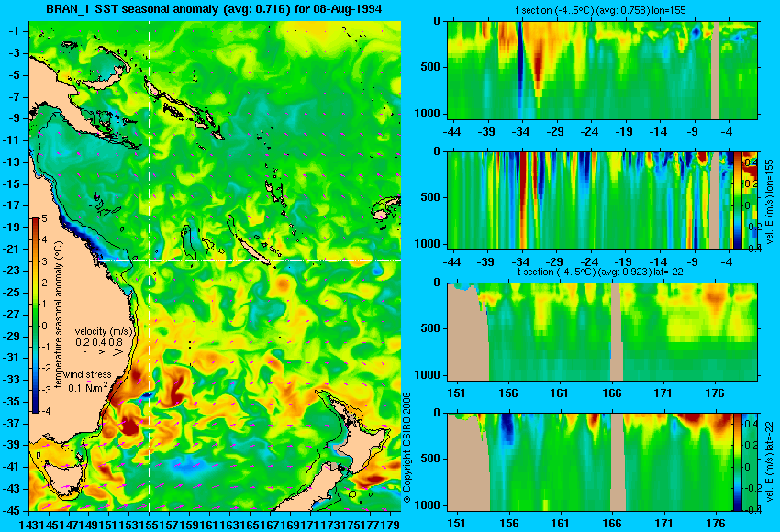Click the 155 longitude tick on main map

[150, 525]
